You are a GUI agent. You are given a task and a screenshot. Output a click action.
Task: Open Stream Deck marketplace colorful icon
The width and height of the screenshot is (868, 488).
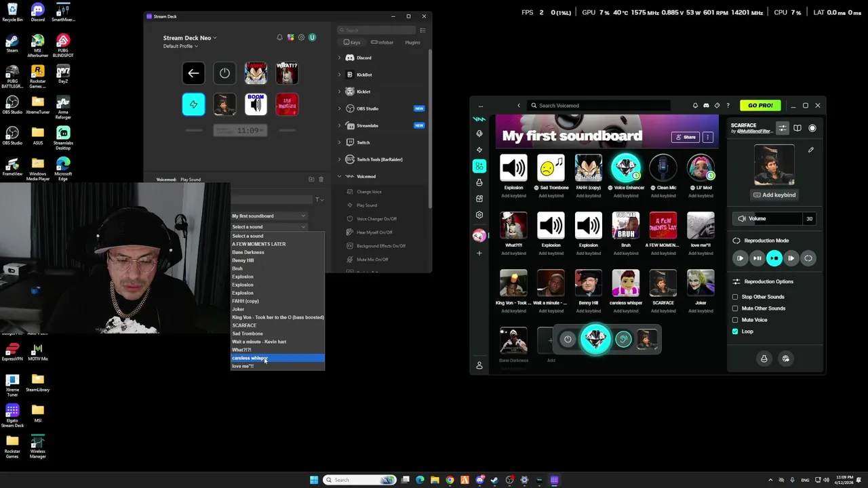(x=290, y=37)
